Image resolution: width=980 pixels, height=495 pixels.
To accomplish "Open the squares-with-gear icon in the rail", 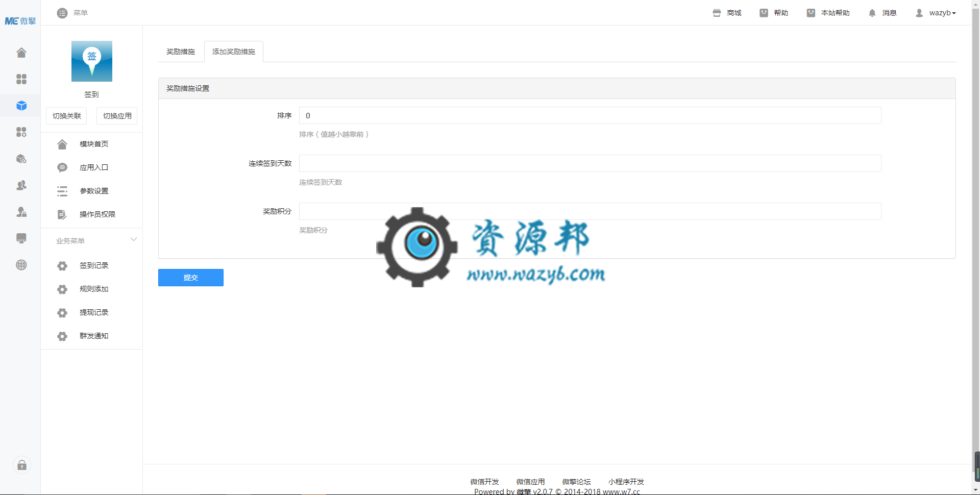I will (x=21, y=132).
